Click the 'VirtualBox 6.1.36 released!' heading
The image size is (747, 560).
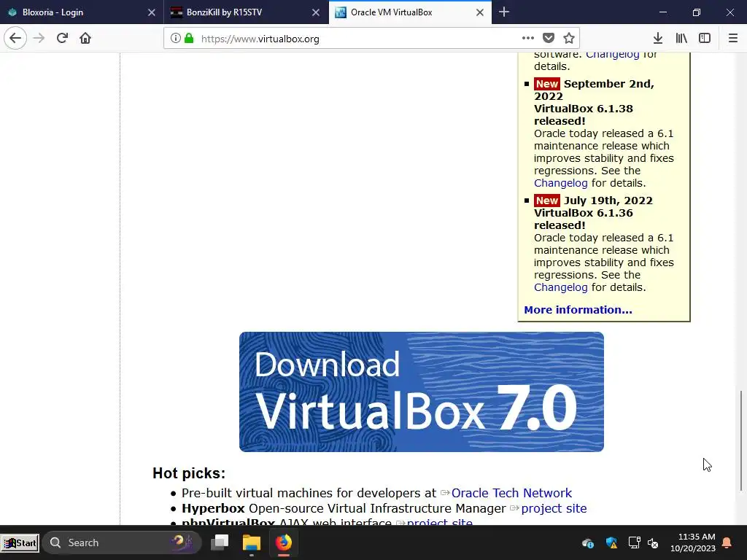click(x=583, y=219)
